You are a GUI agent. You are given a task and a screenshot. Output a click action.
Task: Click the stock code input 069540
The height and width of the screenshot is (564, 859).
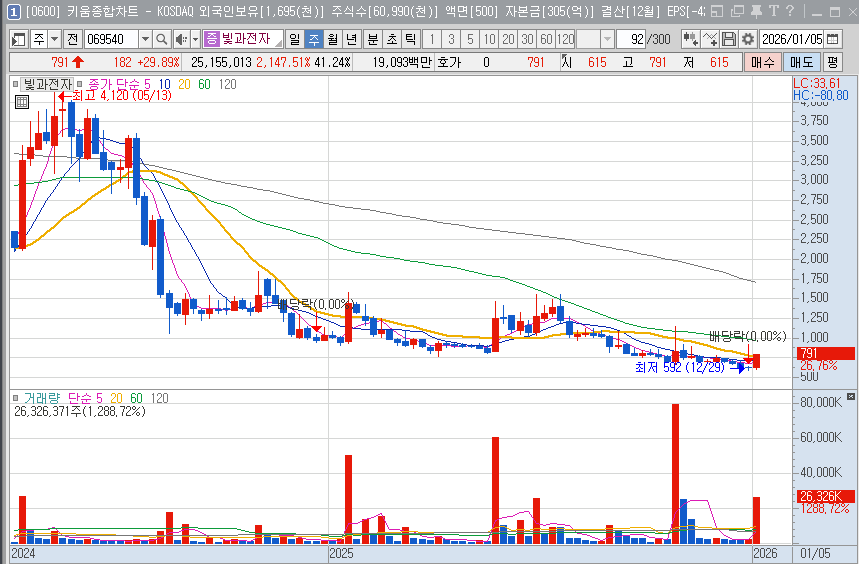112,39
